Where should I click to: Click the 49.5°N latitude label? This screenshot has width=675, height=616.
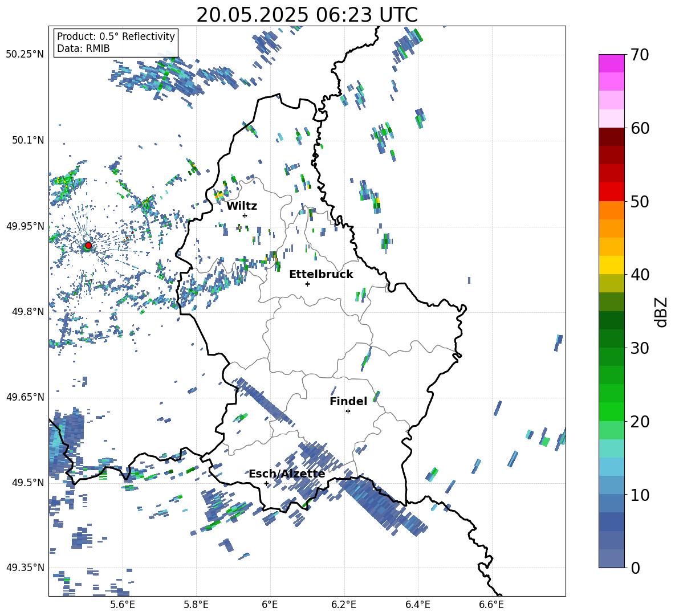coord(27,482)
